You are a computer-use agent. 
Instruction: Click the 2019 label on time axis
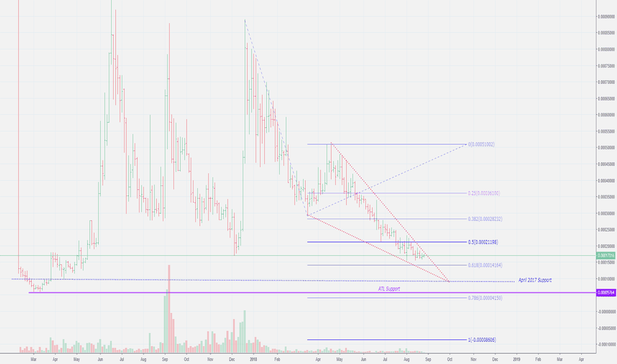[516, 359]
